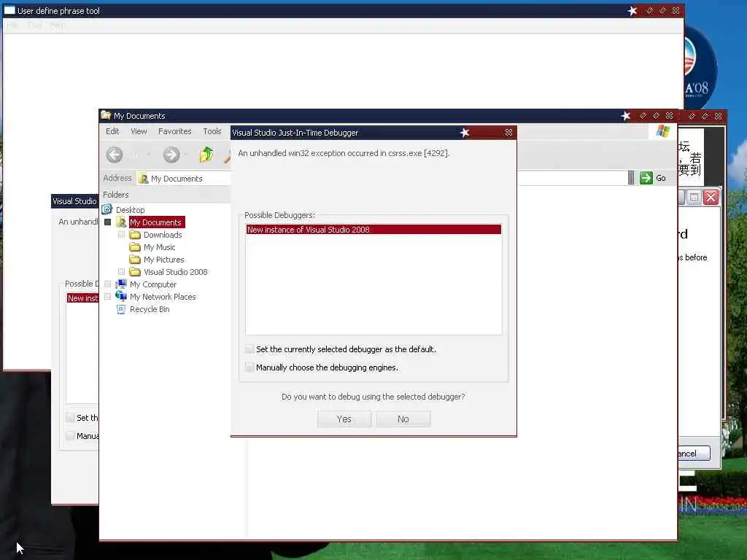Screen dimensions: 747x560
Task: Click the Windows flag logo in Explorer
Action: (x=662, y=131)
